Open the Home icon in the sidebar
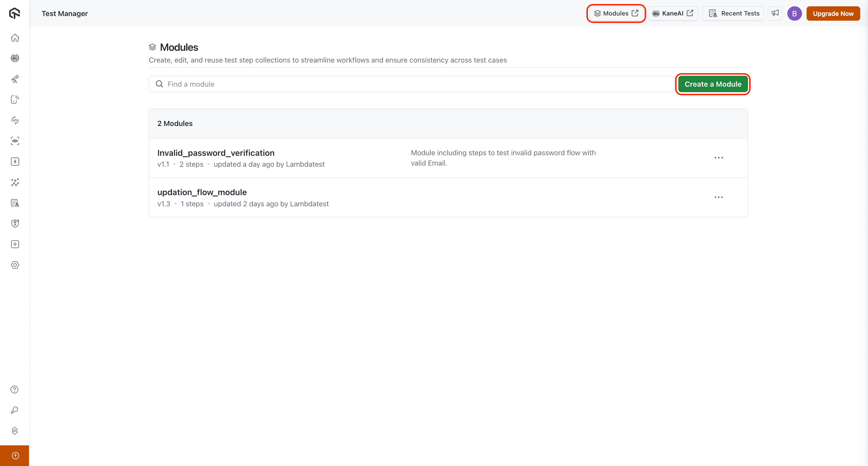 (x=15, y=38)
